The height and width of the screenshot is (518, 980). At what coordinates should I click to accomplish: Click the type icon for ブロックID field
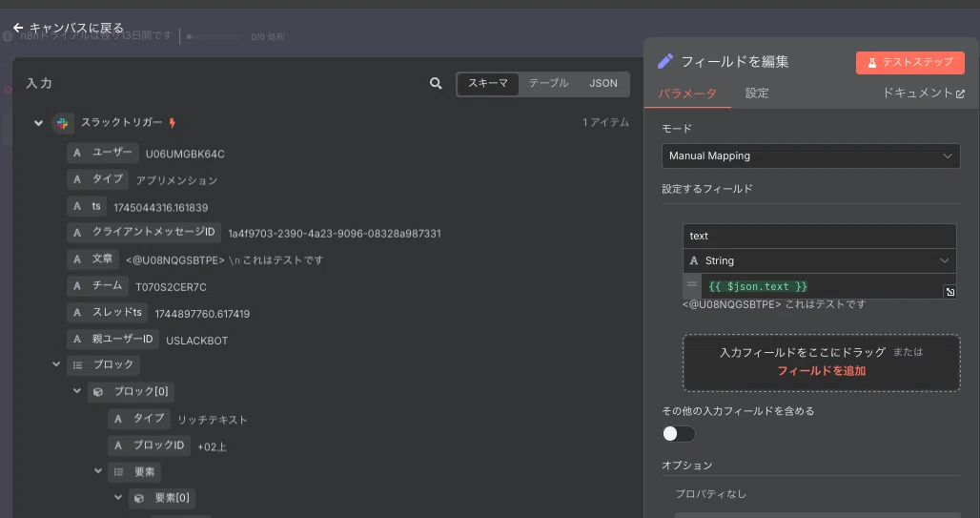pos(118,445)
